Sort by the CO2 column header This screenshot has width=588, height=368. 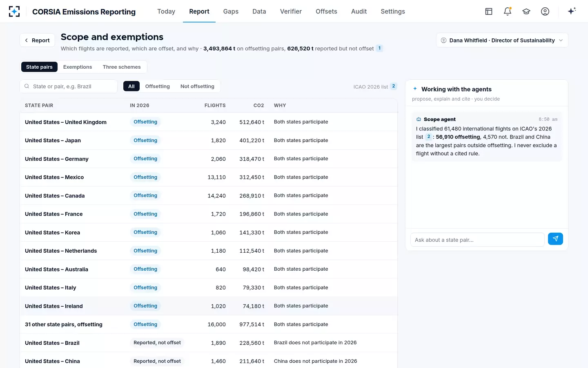(258, 105)
